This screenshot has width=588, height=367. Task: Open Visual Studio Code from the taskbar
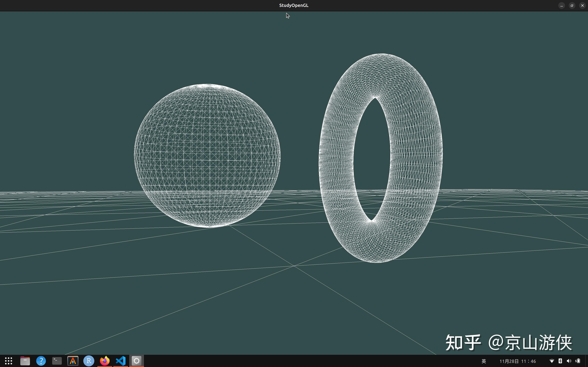pos(120,361)
